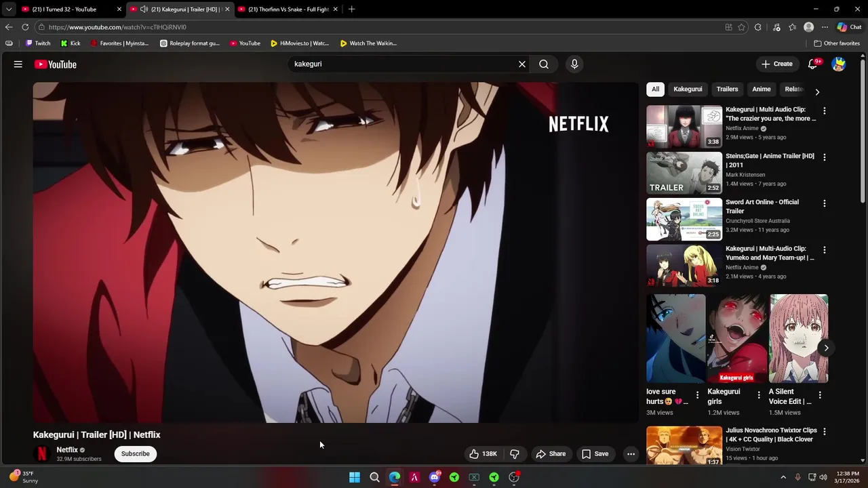The image size is (868, 488).
Task: Like the Kakegurui trailer video
Action: pyautogui.click(x=483, y=454)
